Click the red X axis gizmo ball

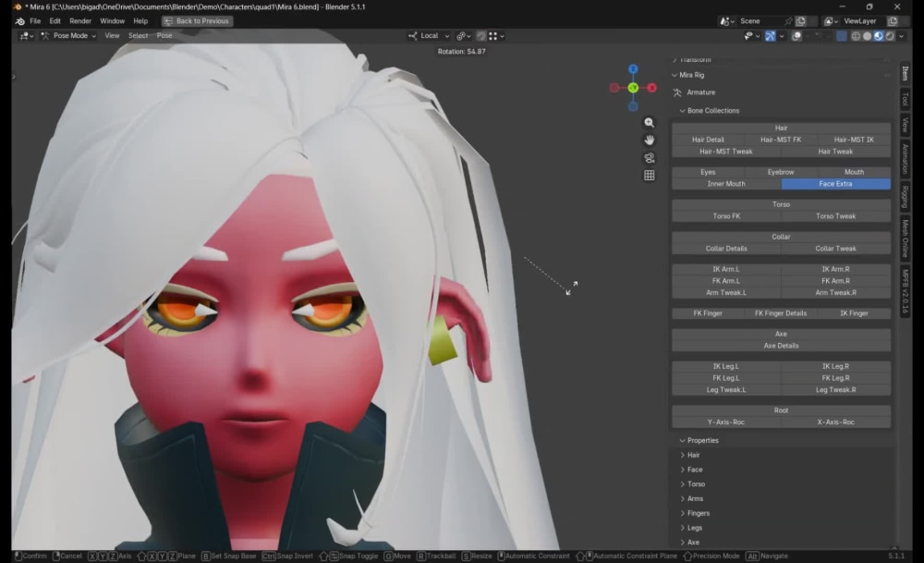tap(651, 88)
